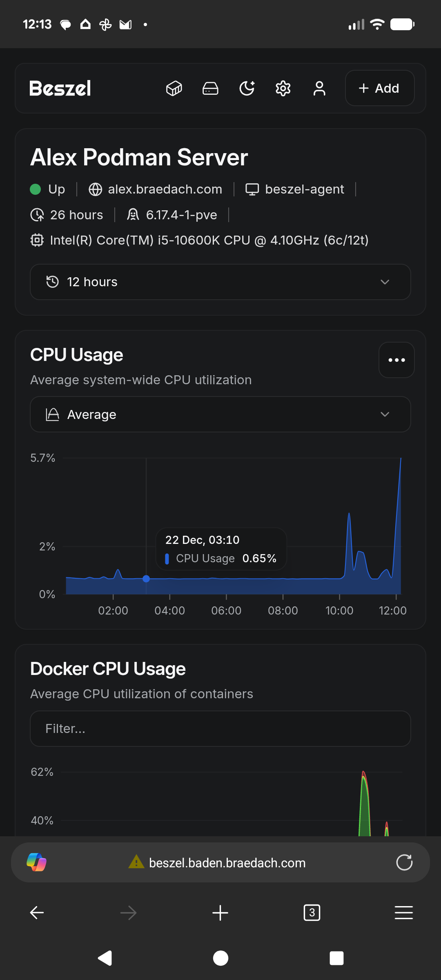The width and height of the screenshot is (441, 980).
Task: Open the S.M.A.R.T. disk drive icon
Action: point(210,88)
